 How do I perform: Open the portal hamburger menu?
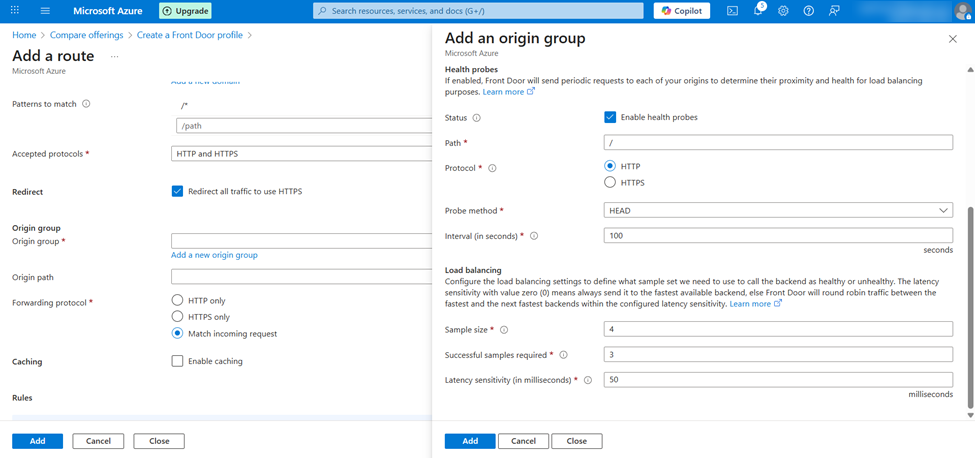[45, 11]
